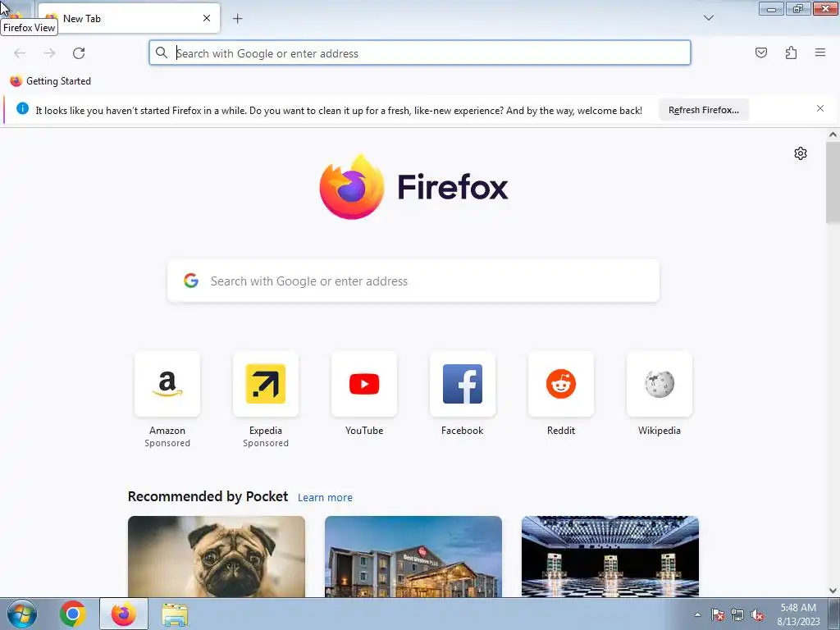Open Windows Explorer from taskbar
Image resolution: width=840 pixels, height=630 pixels.
[x=175, y=615]
